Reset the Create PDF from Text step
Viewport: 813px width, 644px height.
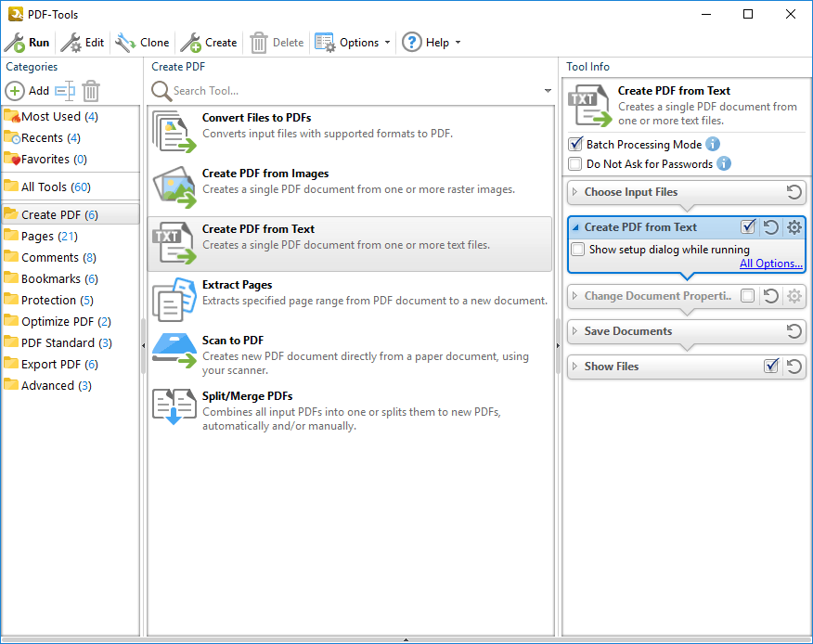[x=771, y=227]
